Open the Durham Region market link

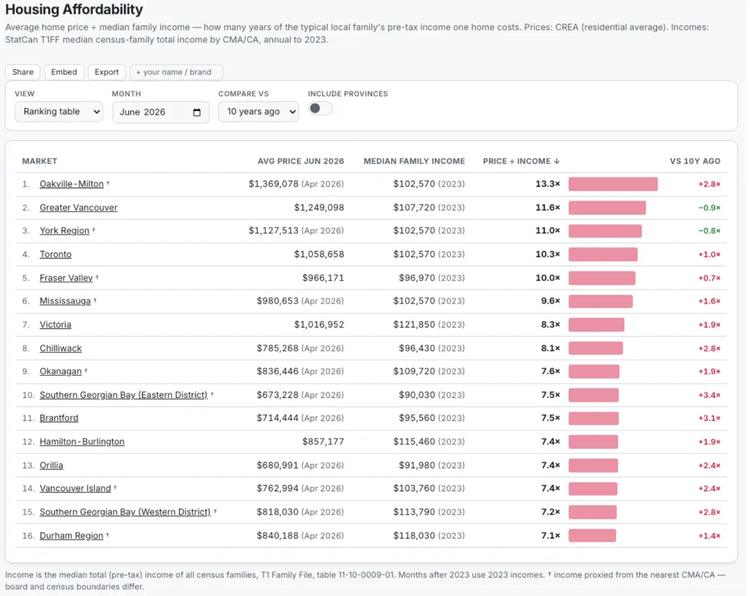click(71, 536)
